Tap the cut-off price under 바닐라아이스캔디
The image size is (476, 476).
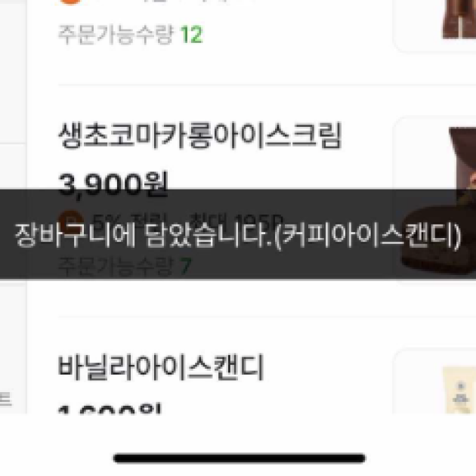[110, 409]
